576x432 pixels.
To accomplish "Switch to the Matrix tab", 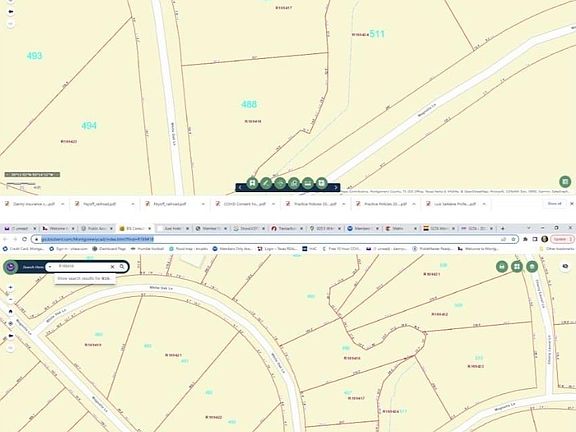I will click(x=400, y=228).
